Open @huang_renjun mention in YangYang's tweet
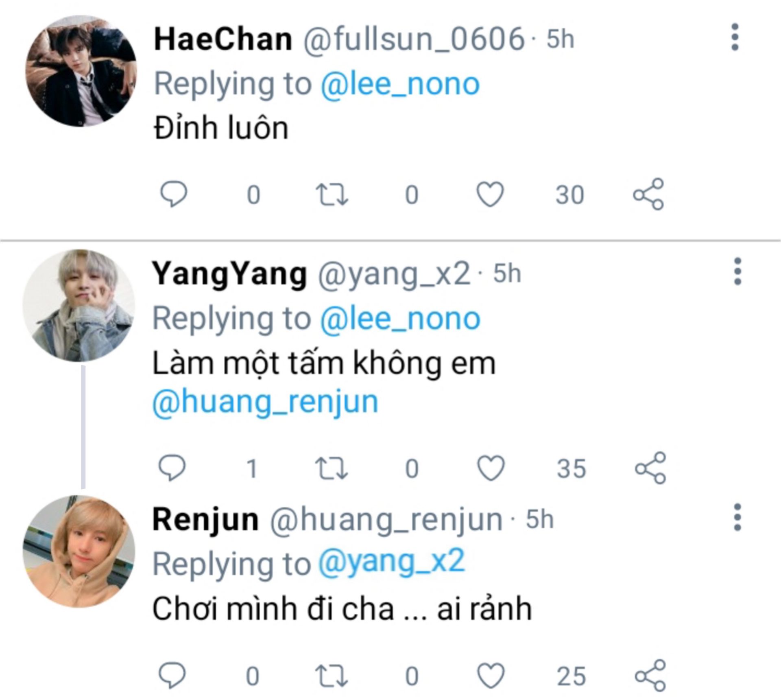 pyautogui.click(x=265, y=402)
